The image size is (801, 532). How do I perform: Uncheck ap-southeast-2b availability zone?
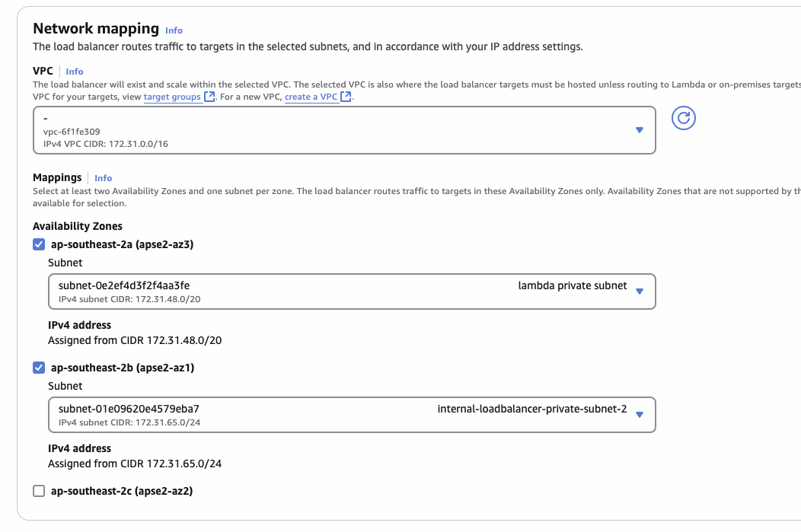click(x=39, y=368)
